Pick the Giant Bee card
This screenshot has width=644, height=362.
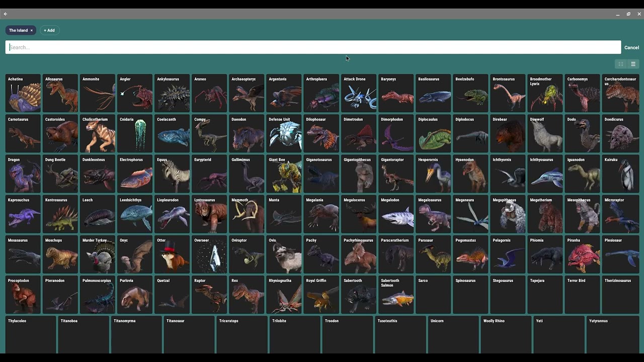click(284, 173)
